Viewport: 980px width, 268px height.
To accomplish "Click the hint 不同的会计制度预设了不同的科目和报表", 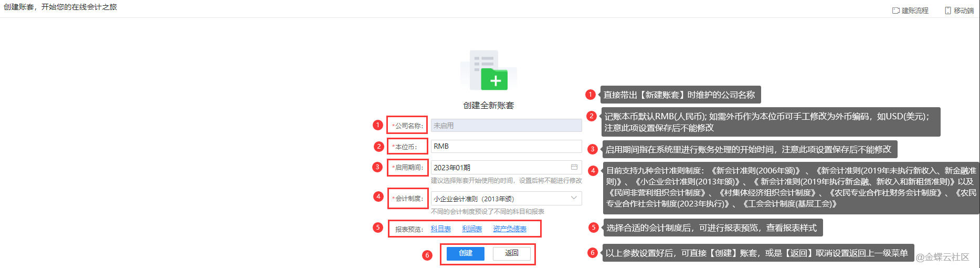I will (488, 212).
